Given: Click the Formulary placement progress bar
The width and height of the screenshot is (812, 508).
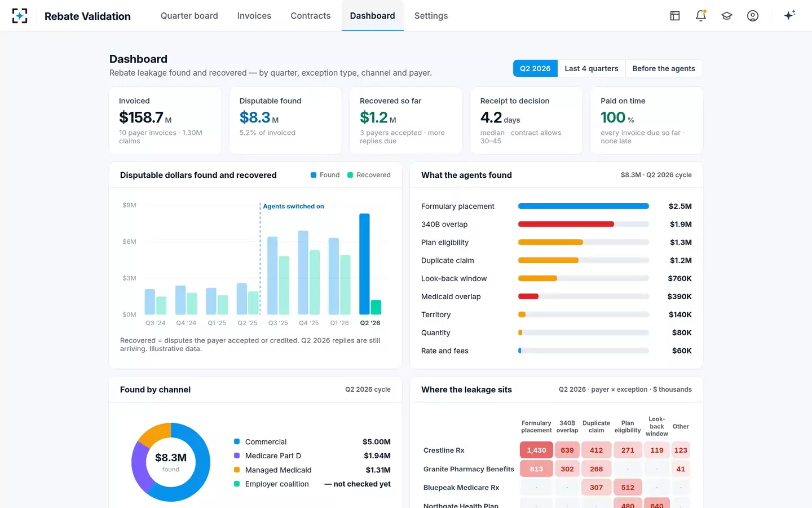Looking at the screenshot, I should (584, 207).
